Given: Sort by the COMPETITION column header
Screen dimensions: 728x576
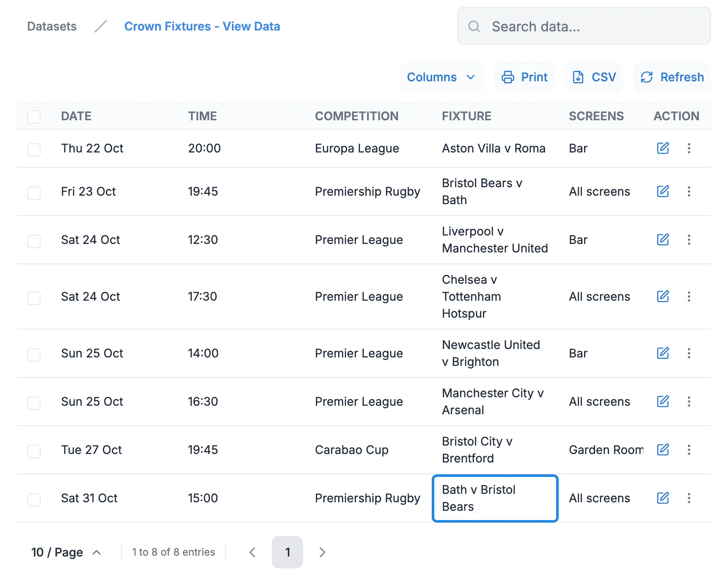Looking at the screenshot, I should click(x=357, y=116).
